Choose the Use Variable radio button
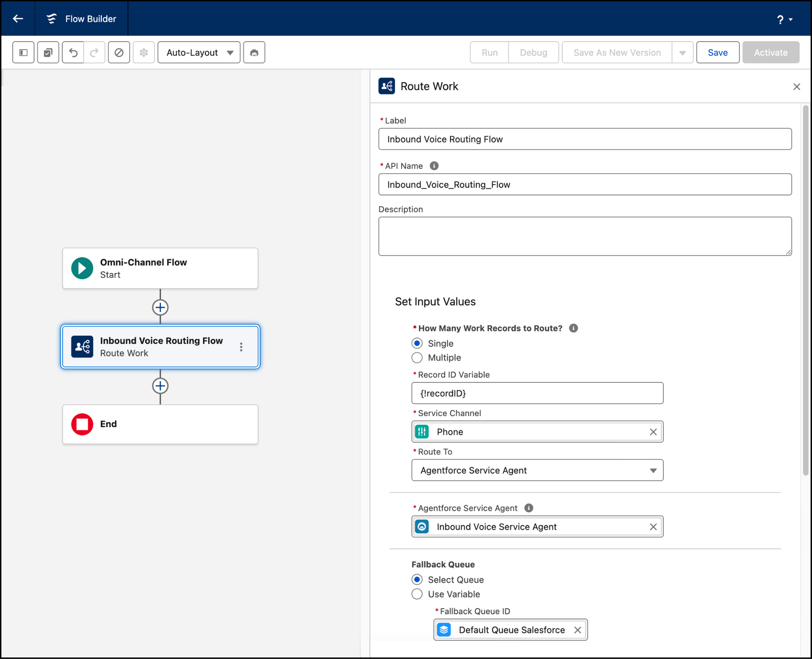This screenshot has width=812, height=659. coord(417,594)
